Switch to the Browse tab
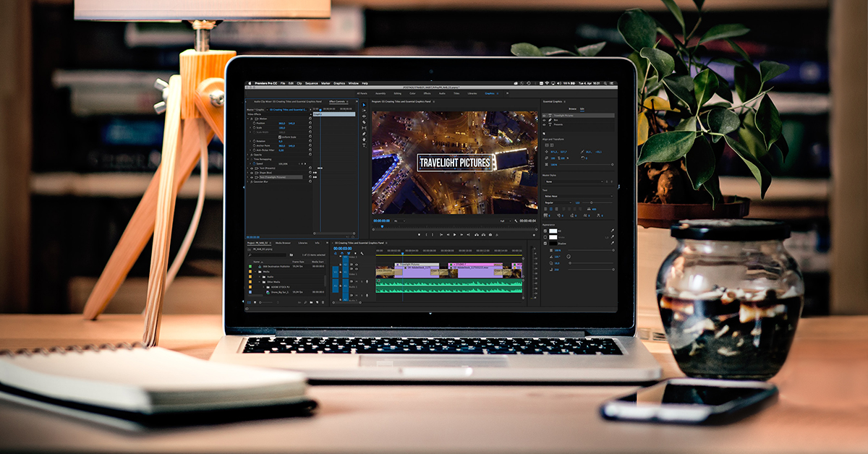This screenshot has width=868, height=454. (x=572, y=108)
